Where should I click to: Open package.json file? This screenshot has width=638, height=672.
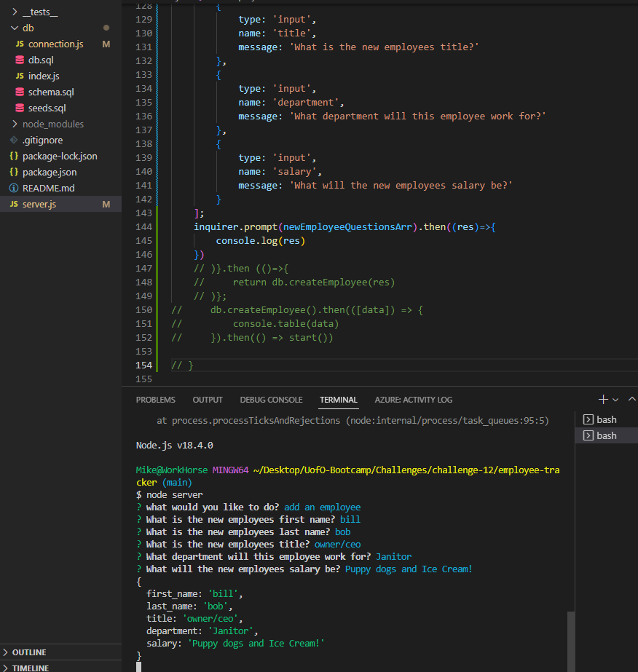pos(50,173)
